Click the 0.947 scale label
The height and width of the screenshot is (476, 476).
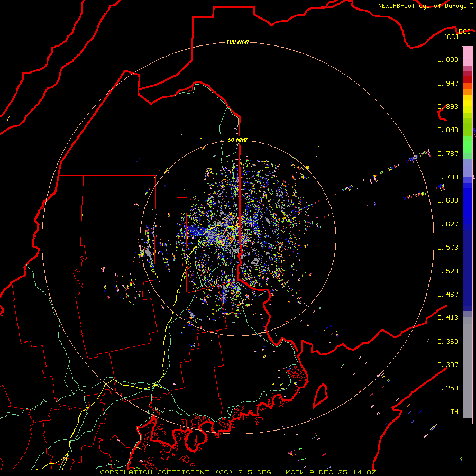coord(448,83)
